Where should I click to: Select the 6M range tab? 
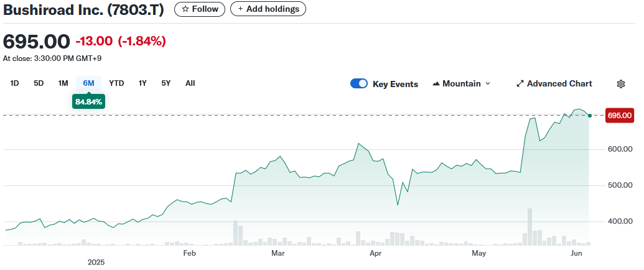click(88, 83)
